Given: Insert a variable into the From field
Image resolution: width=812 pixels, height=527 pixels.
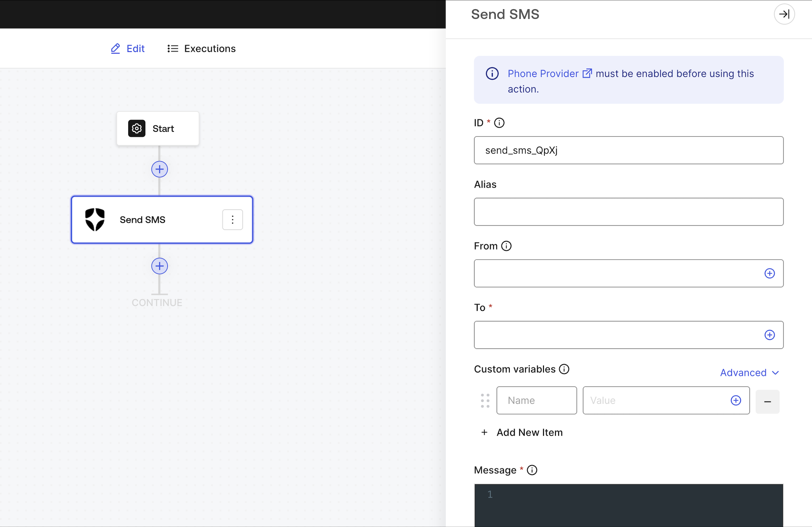Looking at the screenshot, I should [x=770, y=273].
